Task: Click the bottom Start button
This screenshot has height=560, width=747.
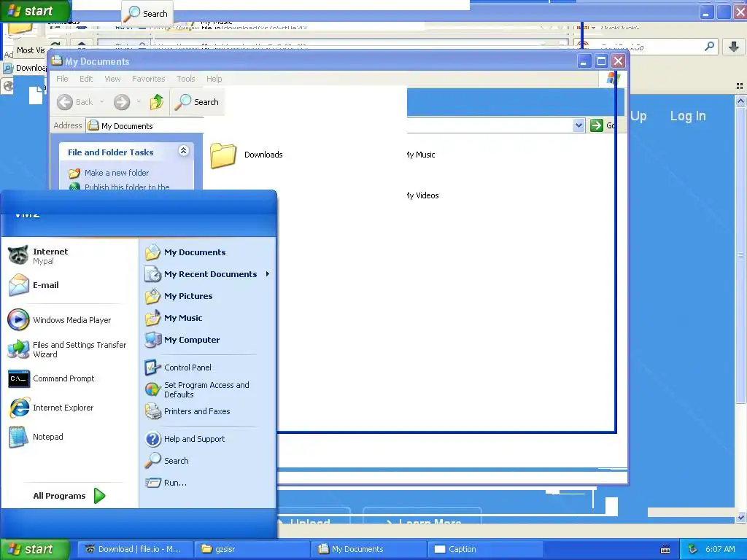Action: point(35,549)
